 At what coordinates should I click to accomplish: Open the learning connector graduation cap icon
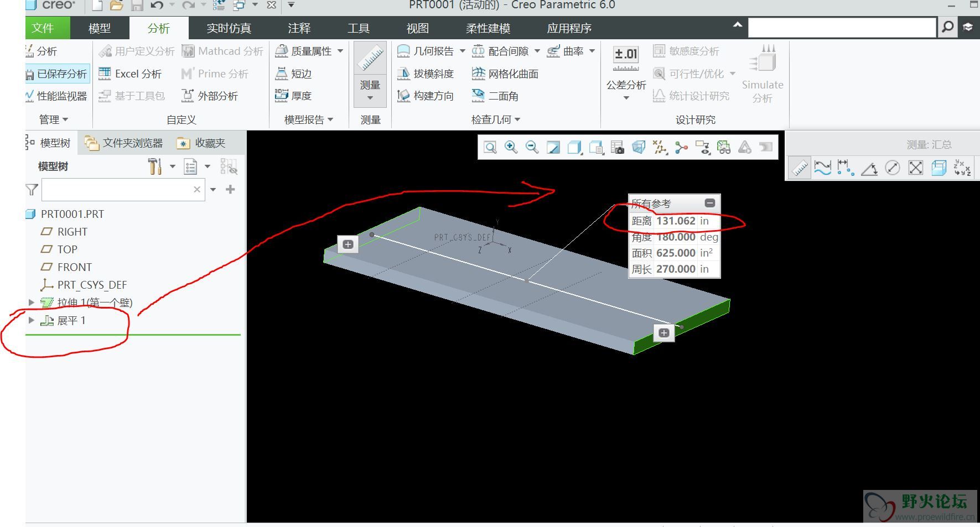(x=968, y=27)
